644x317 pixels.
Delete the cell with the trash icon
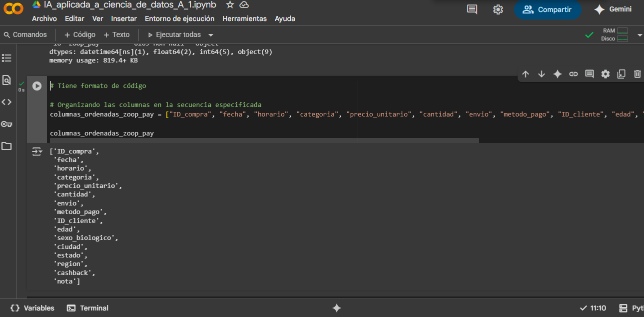[x=638, y=74]
